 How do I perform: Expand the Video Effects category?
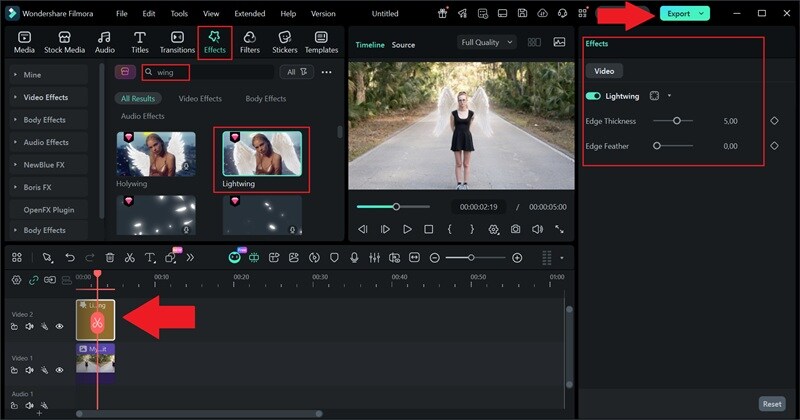(x=15, y=97)
